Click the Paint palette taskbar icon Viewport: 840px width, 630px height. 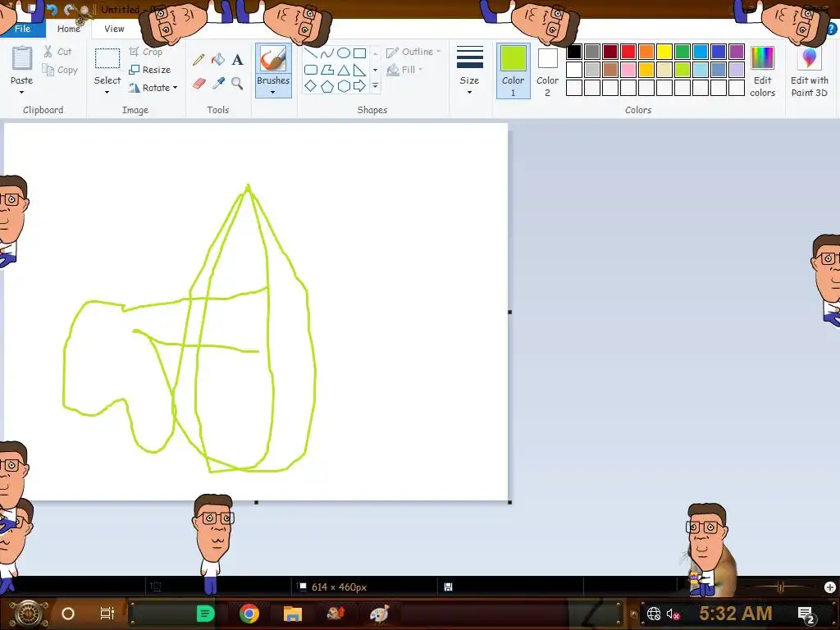379,614
